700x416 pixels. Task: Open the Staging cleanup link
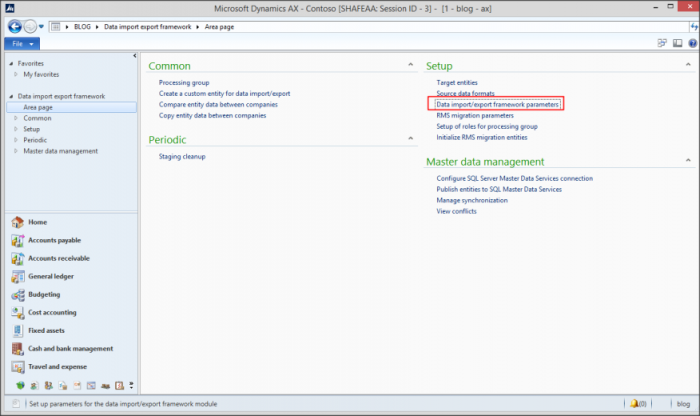[x=183, y=157]
